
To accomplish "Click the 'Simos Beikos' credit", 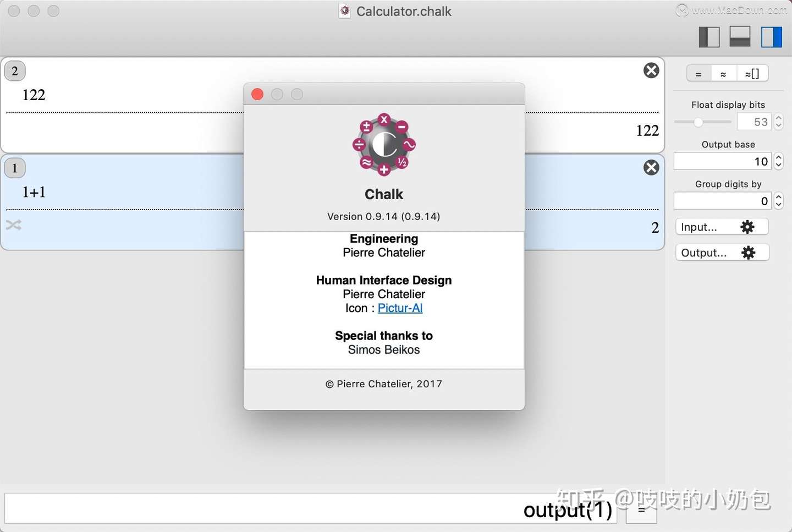I will point(384,350).
